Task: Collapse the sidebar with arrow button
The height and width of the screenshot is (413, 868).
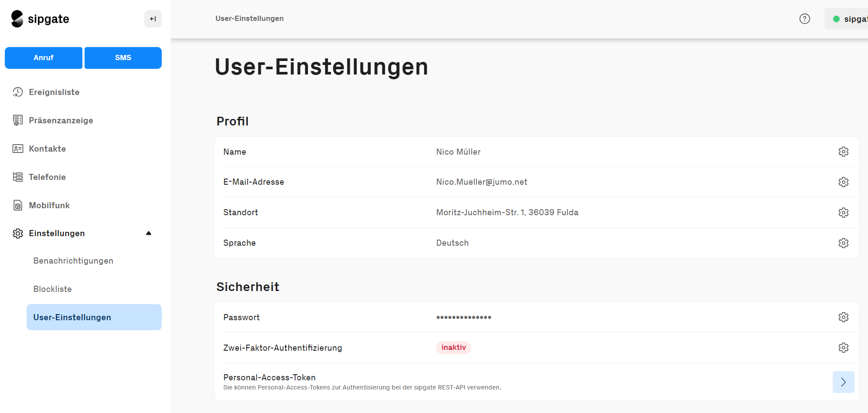Action: pos(153,19)
